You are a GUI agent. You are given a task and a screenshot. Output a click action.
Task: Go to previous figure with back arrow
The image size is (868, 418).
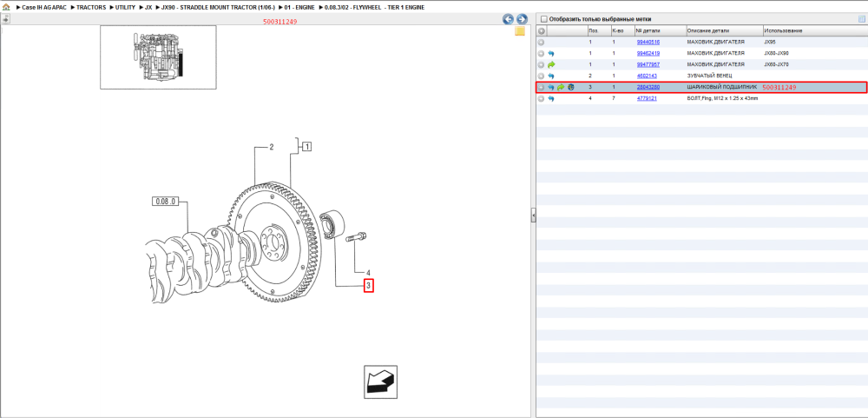(508, 19)
